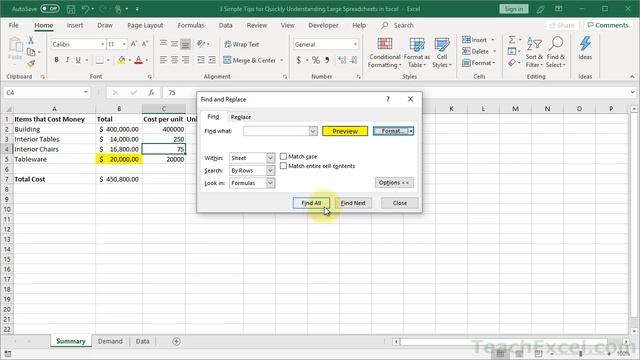Click the Increase Indent icon
The width and height of the screenshot is (640, 360).
pos(212,60)
